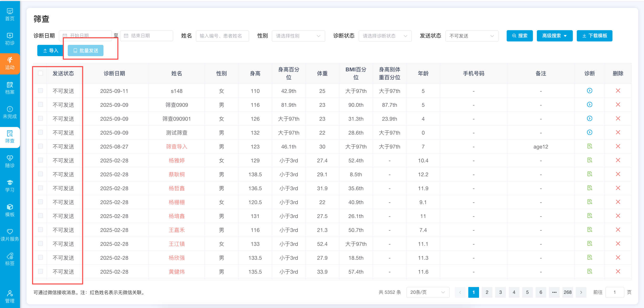This screenshot has height=308, width=644.
Task: Open the 20条/页 page size selector
Action: tap(428, 292)
